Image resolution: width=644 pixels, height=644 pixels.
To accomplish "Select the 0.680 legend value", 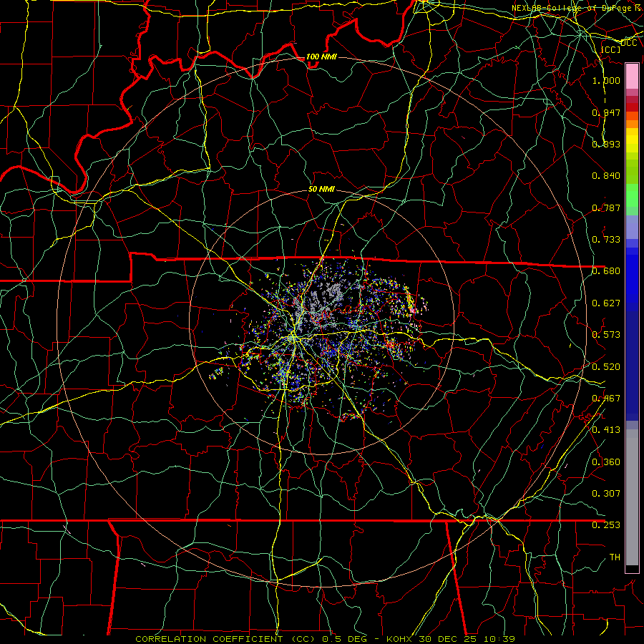I will tap(606, 271).
